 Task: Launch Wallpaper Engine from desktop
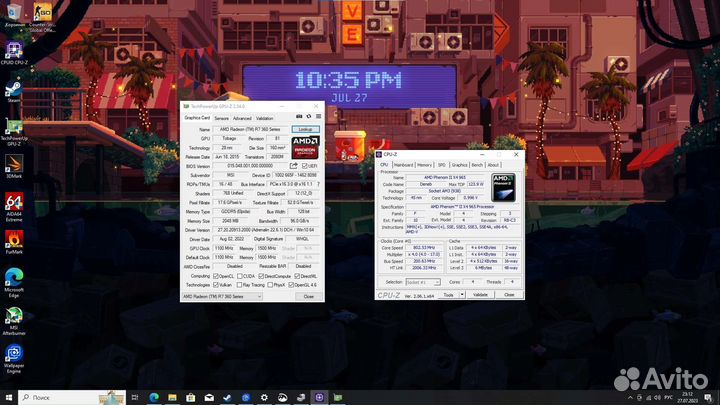tap(14, 355)
